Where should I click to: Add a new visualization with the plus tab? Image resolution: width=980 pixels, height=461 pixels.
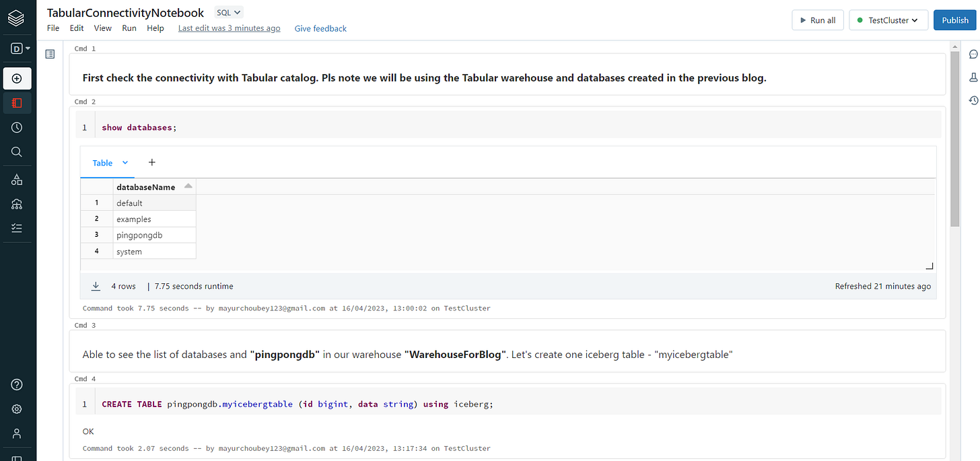[151, 162]
